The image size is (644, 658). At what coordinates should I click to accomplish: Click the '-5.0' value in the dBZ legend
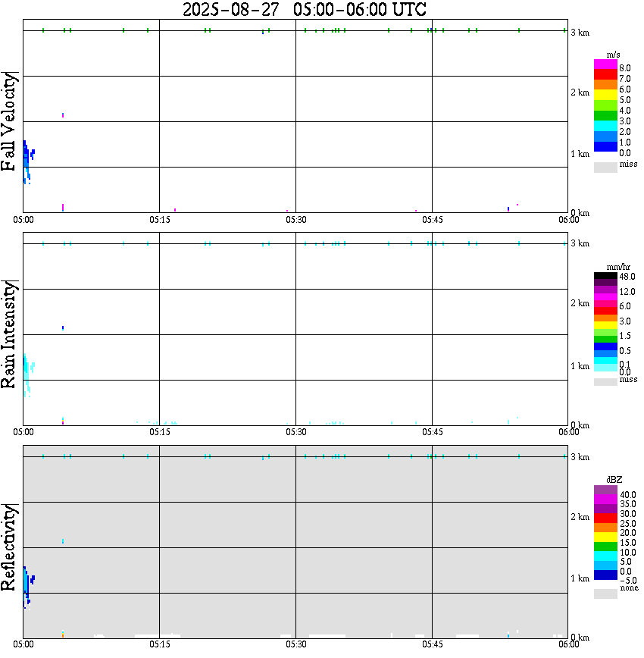[628, 581]
